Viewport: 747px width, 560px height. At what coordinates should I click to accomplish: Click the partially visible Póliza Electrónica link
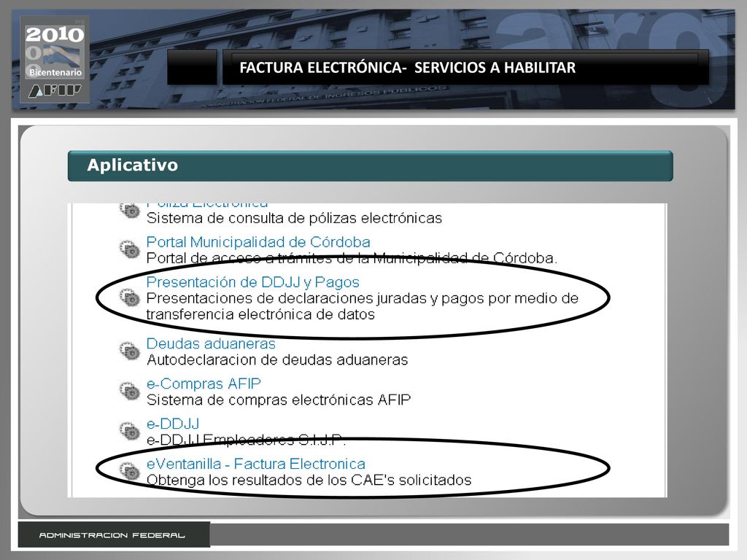pyautogui.click(x=207, y=205)
